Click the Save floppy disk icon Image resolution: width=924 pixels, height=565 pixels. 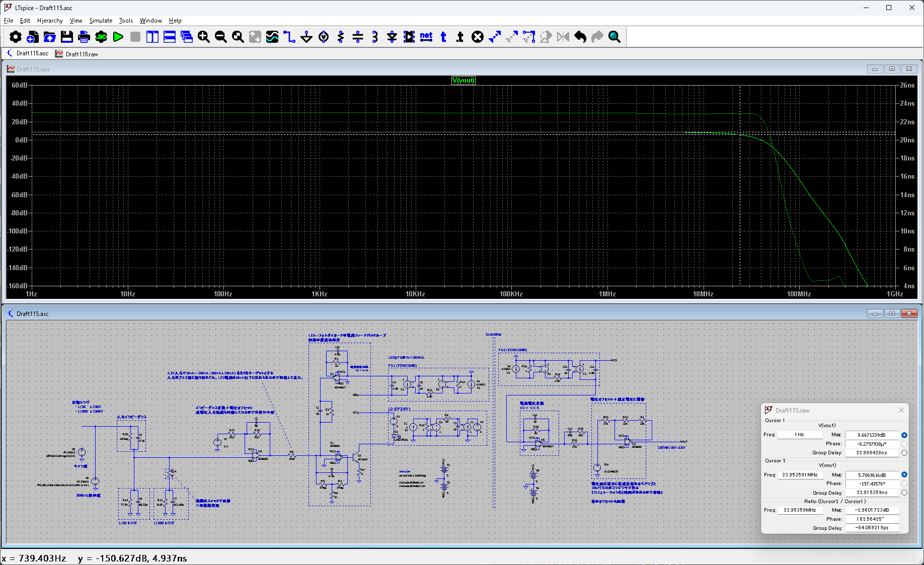click(x=67, y=37)
